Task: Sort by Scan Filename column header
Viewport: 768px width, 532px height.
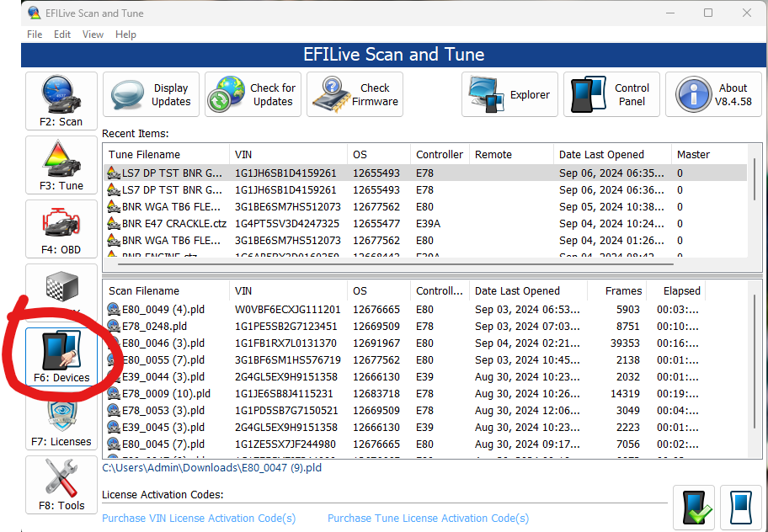Action: coord(166,290)
